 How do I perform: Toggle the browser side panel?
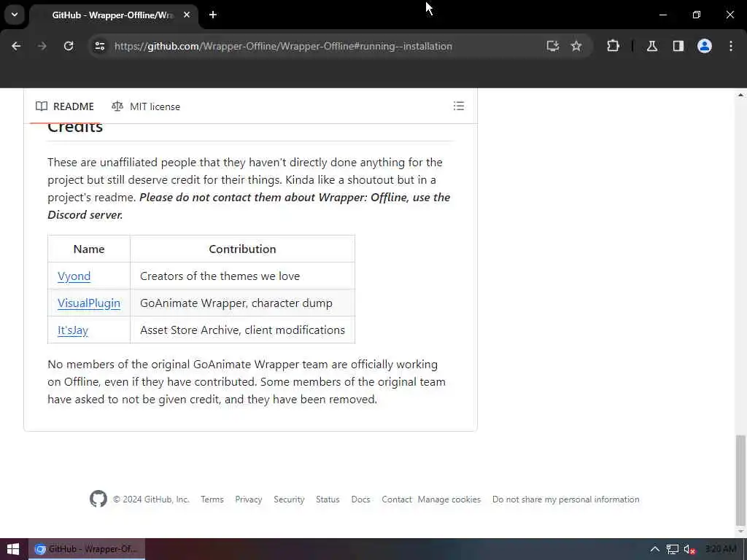point(678,46)
